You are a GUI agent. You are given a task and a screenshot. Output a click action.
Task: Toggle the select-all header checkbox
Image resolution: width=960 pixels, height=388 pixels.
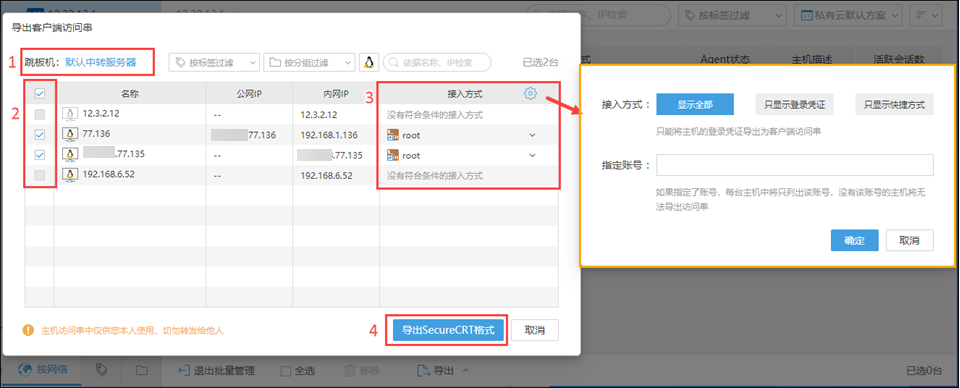40,94
